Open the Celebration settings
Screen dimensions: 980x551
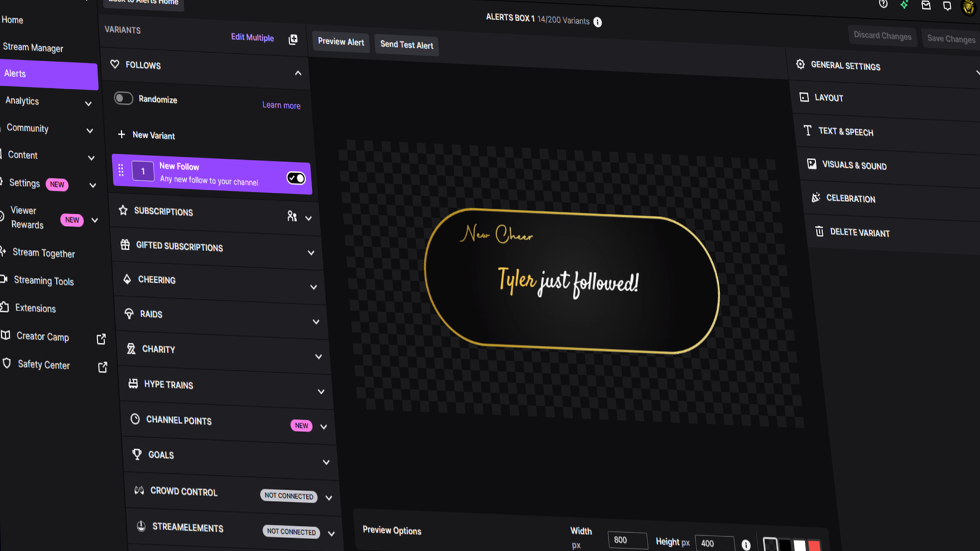pyautogui.click(x=851, y=198)
